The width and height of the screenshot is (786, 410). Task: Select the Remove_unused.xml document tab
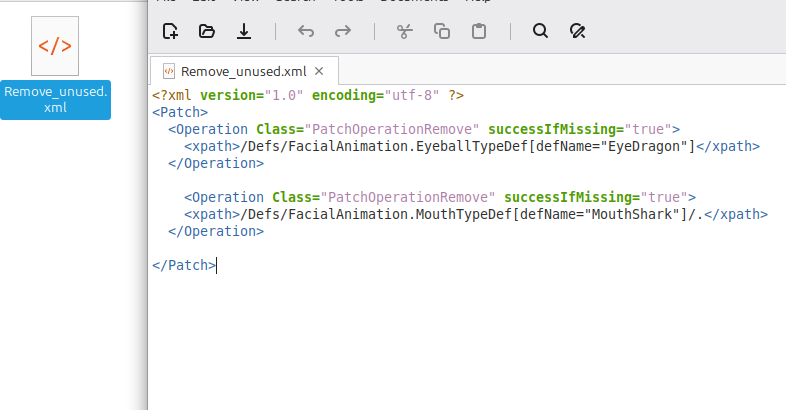click(x=244, y=72)
